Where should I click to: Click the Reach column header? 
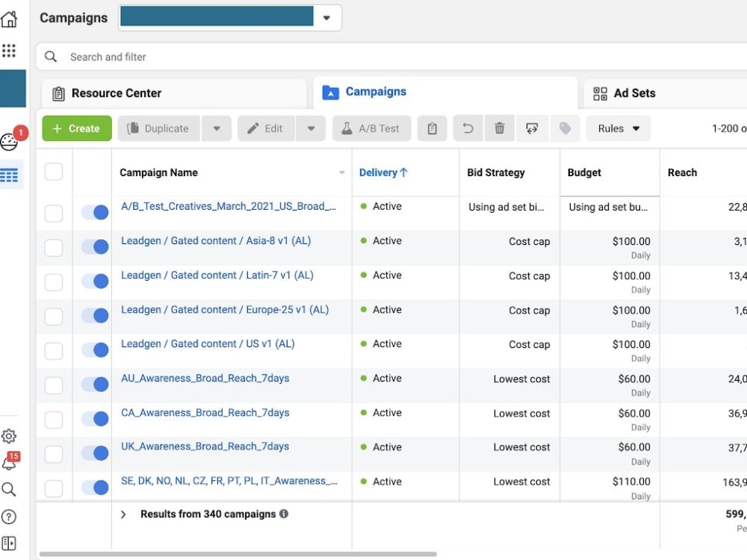(x=682, y=172)
